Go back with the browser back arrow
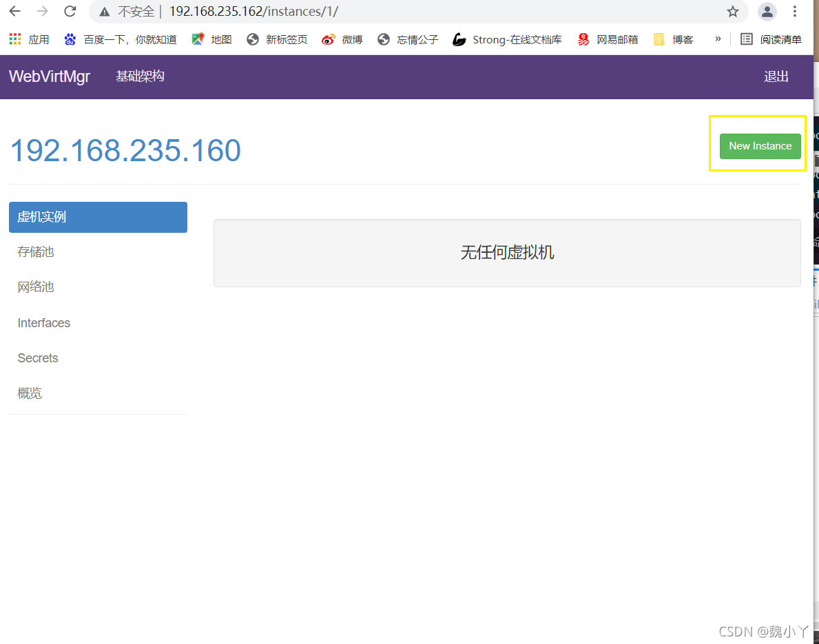 14,11
